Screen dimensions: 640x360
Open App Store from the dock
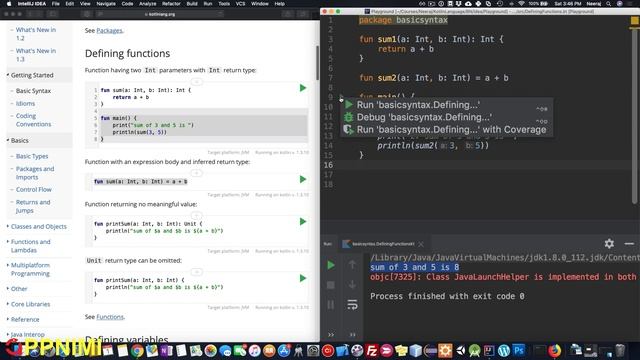284,351
